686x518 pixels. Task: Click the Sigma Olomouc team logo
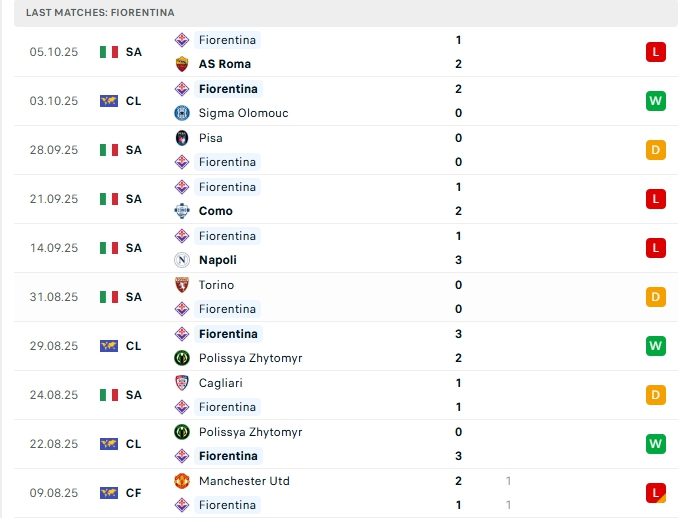click(x=182, y=113)
